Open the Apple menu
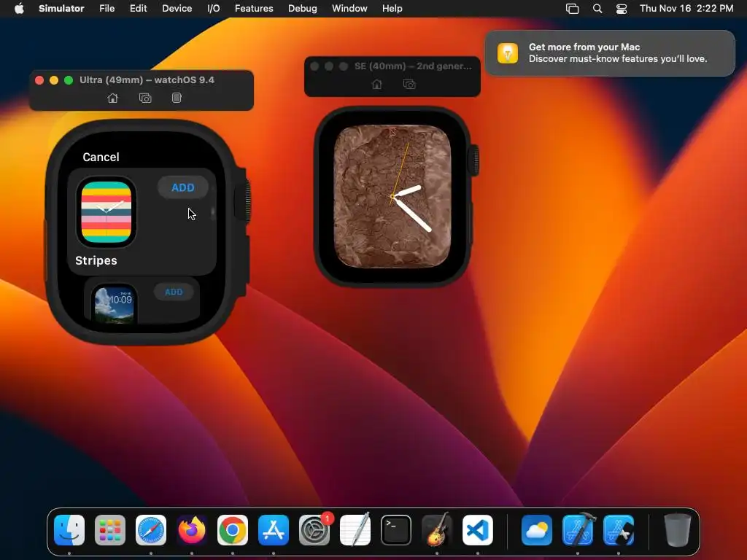The height and width of the screenshot is (560, 747). (19, 9)
